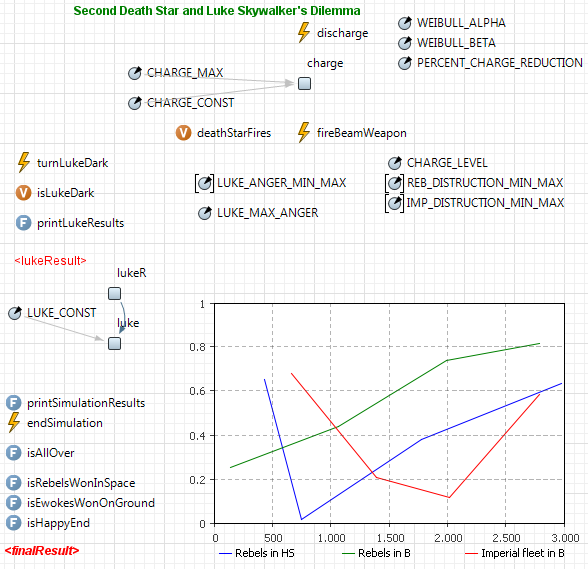Select the CHARGE_LEVEL parameter icon

pos(394,163)
